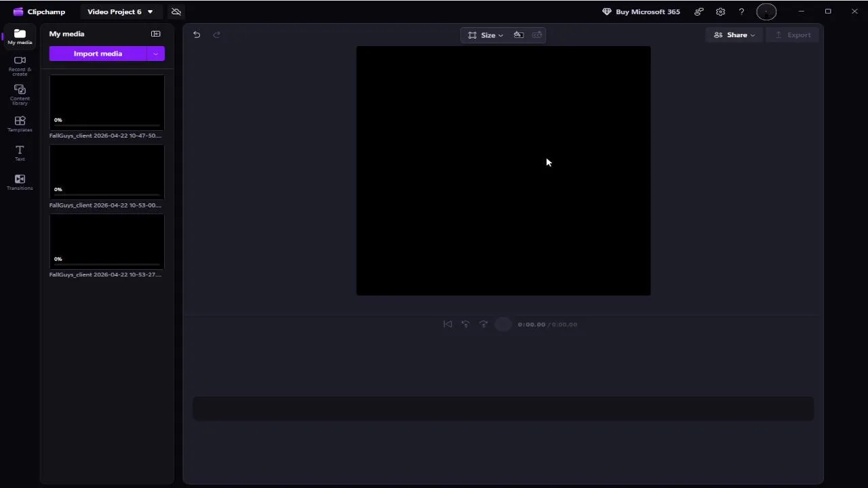Image resolution: width=868 pixels, height=488 pixels.
Task: Open the Video Project 6 title dropdown
Action: [x=120, y=12]
